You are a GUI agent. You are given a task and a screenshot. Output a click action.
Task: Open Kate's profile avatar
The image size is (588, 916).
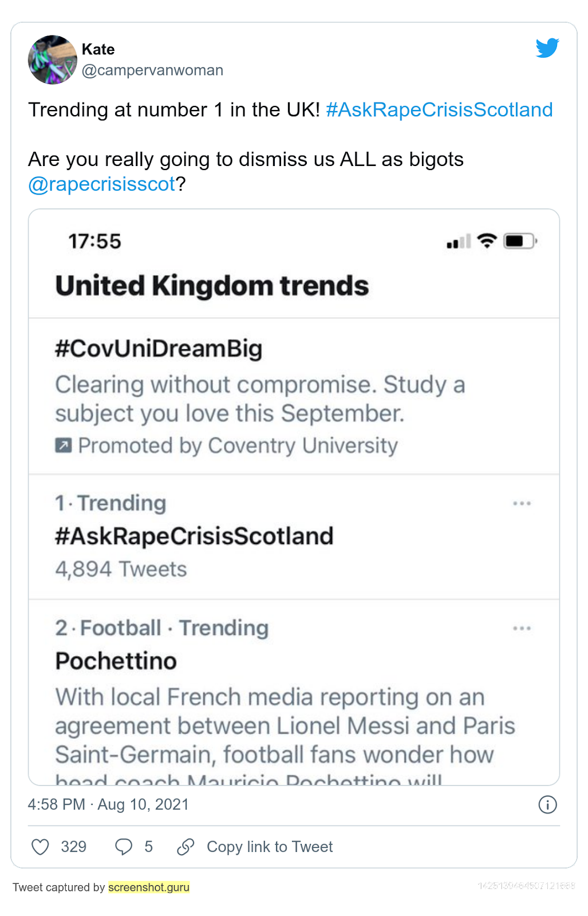53,60
